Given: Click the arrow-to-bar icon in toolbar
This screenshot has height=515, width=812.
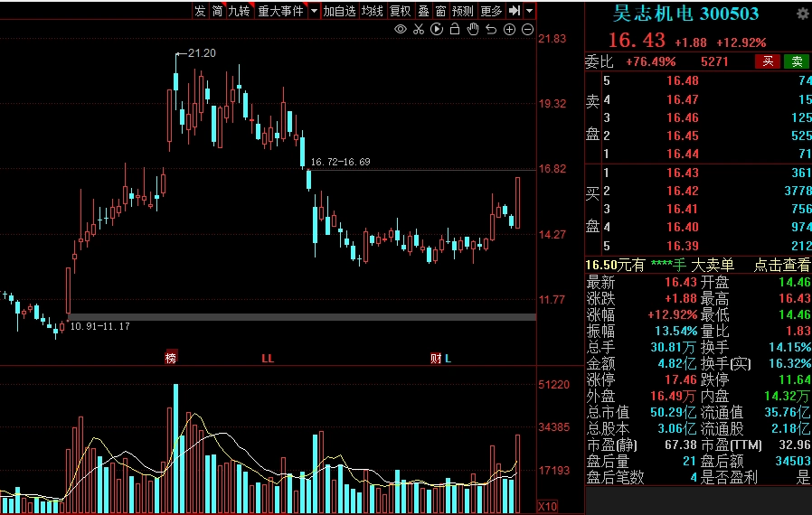Looking at the screenshot, I should 515,11.
